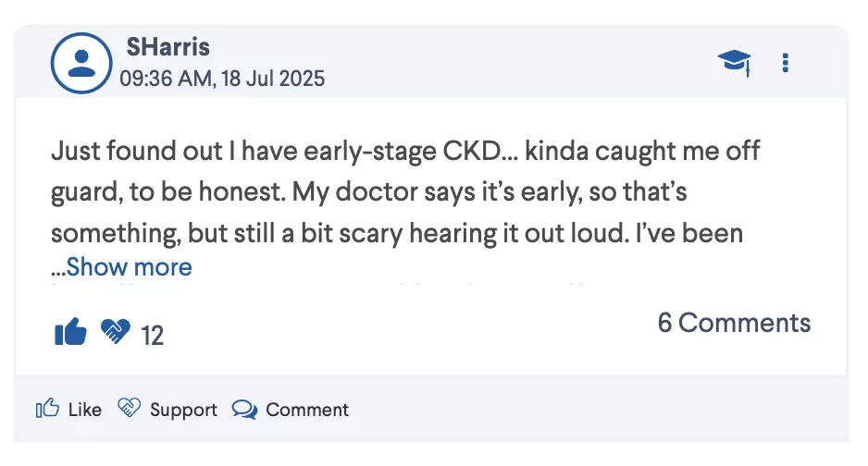Image resolution: width=868 pixels, height=466 pixels.
Task: Click the filled heart-handshake reaction icon
Action: coord(116,332)
